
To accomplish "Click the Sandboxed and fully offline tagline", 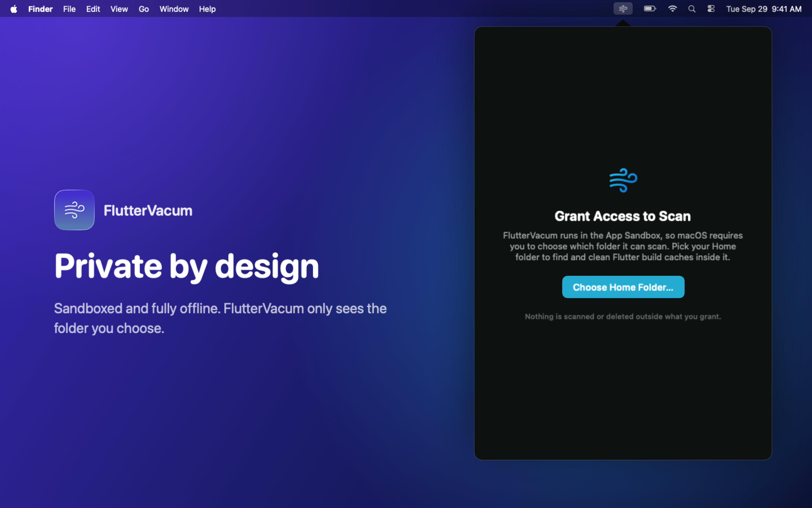I will click(x=220, y=318).
